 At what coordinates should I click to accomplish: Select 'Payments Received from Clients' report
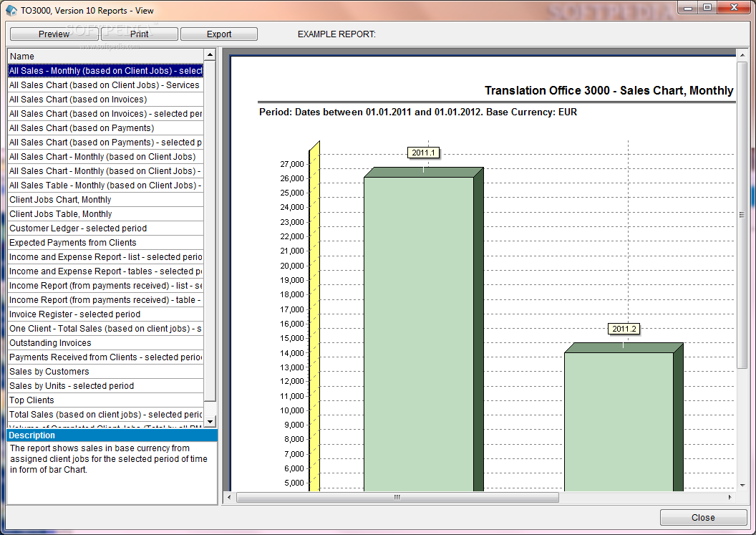[x=105, y=357]
